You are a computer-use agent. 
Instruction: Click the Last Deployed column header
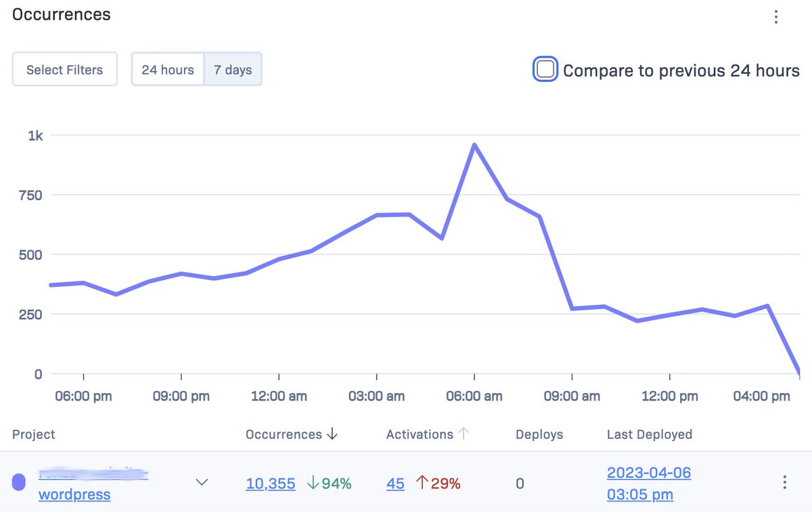point(649,434)
